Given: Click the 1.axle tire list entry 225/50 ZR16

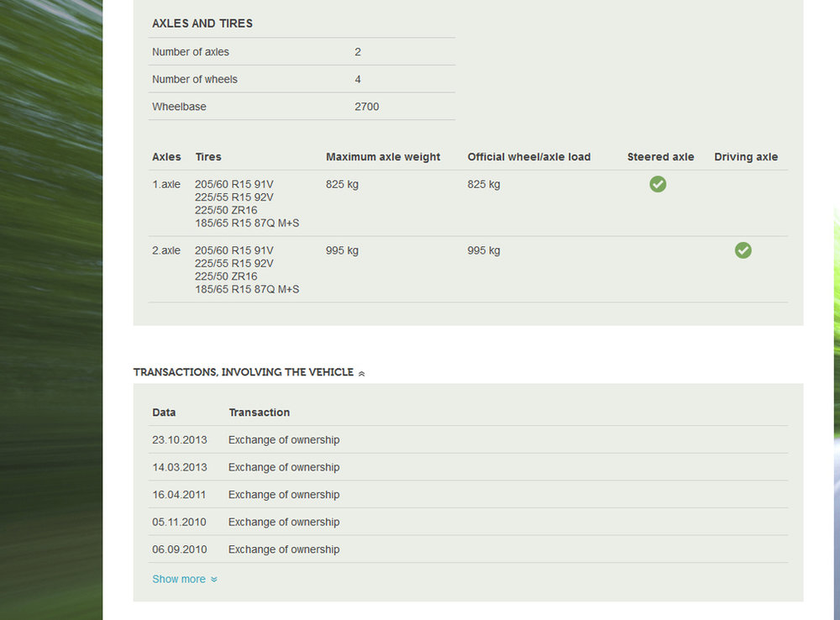Looking at the screenshot, I should [226, 210].
